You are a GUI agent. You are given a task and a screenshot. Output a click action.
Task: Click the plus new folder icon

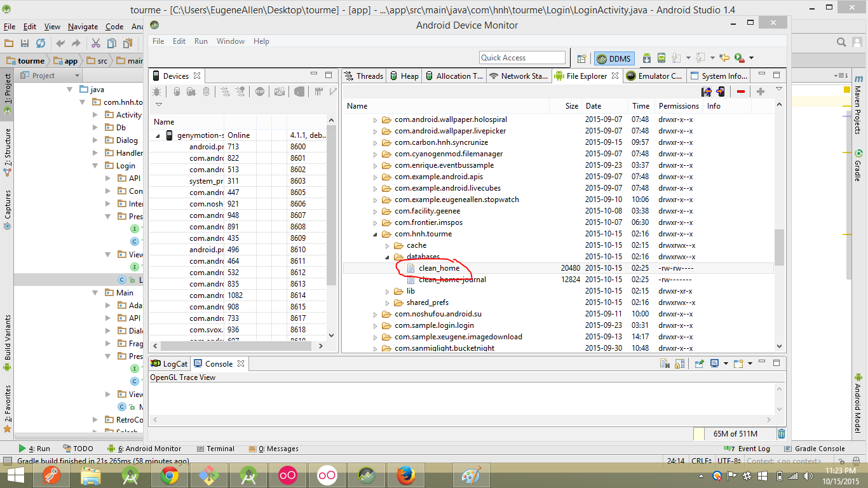click(761, 91)
